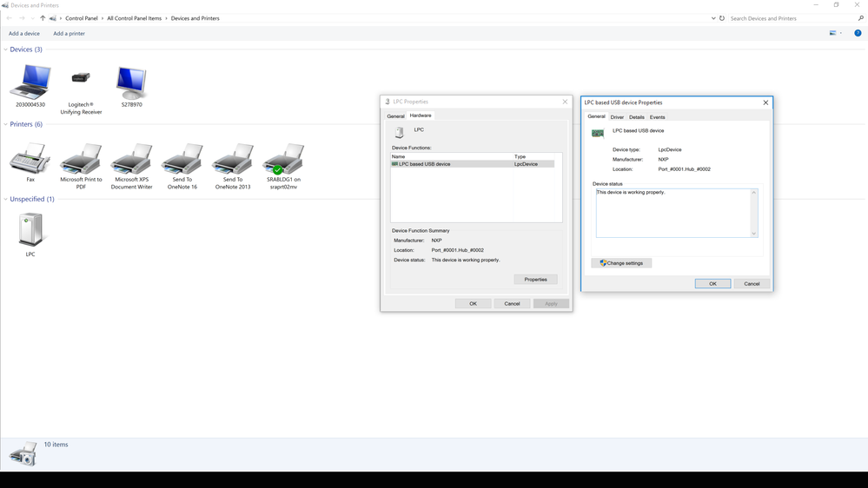Click scroll up arrow in Device status box
This screenshot has width=868, height=488.
click(753, 193)
